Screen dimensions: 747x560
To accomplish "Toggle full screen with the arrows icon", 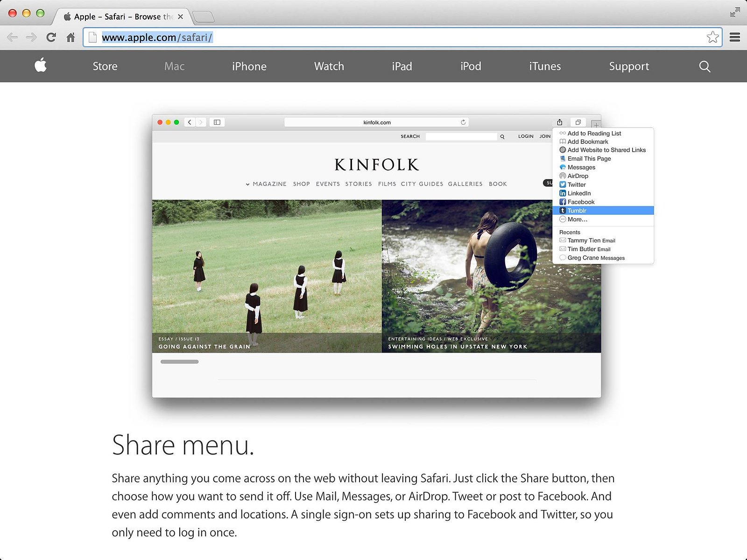I will 735,13.
